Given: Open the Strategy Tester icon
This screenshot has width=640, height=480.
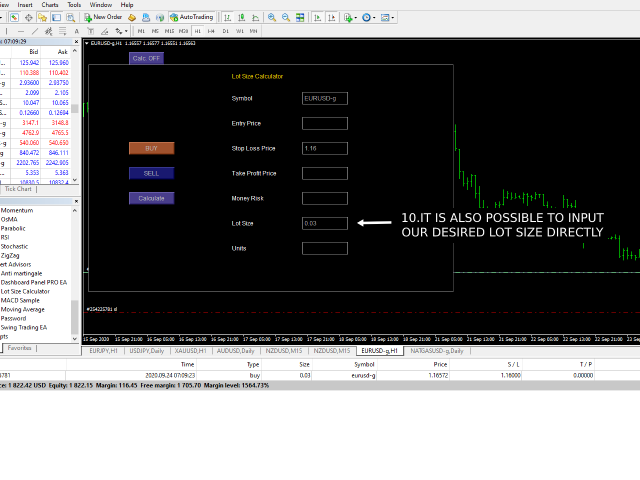Looking at the screenshot, I should (71, 17).
